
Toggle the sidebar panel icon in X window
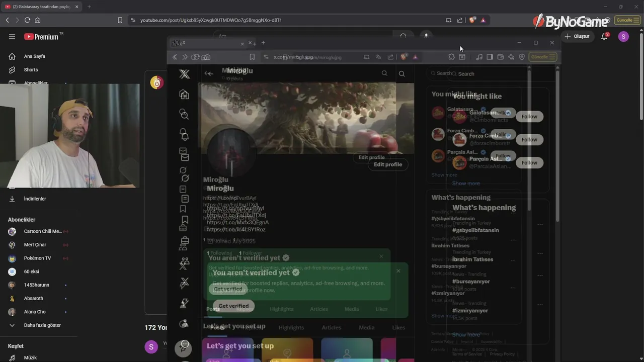click(490, 57)
